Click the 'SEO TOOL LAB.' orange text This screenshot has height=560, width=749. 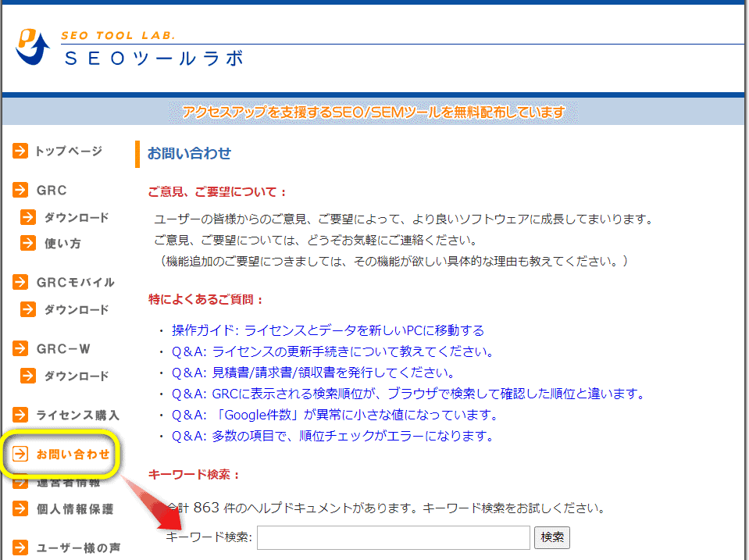pos(118,35)
